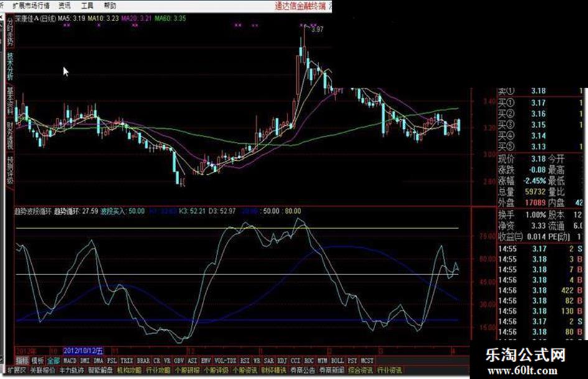The height and width of the screenshot is (379, 588).
Task: Click the K3: 52.21 value
Action: pyautogui.click(x=192, y=211)
